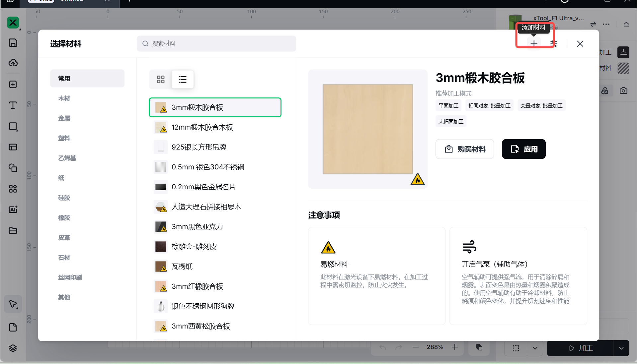Switch to grid view of materials

click(161, 80)
